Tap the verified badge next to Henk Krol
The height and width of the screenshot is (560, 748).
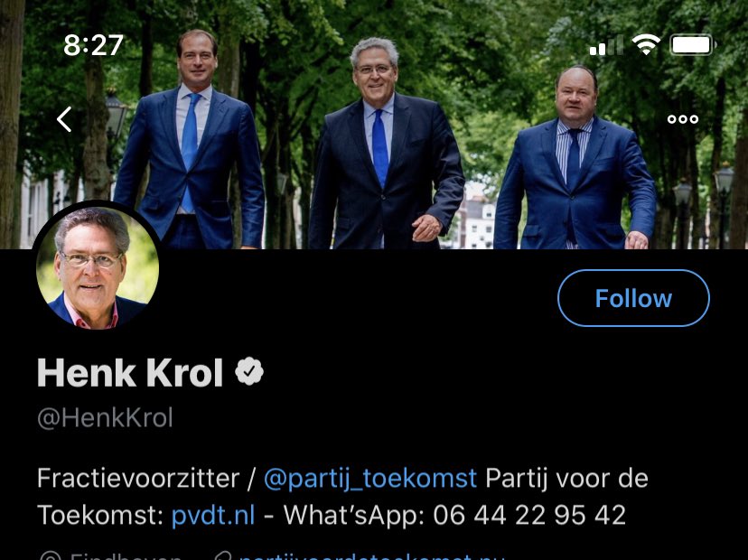249,371
